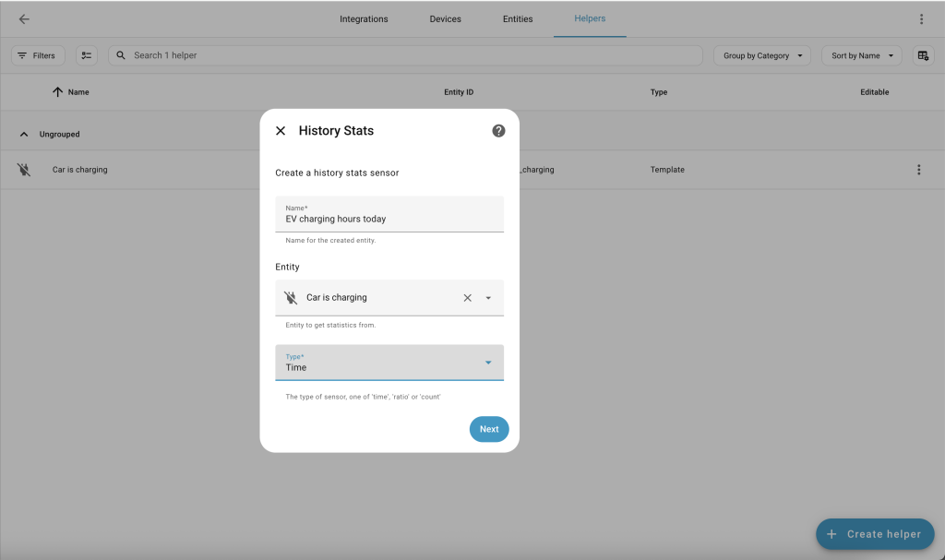Screen dimensions: 945x560
Task: Click the back arrow icon
Action: (24, 19)
